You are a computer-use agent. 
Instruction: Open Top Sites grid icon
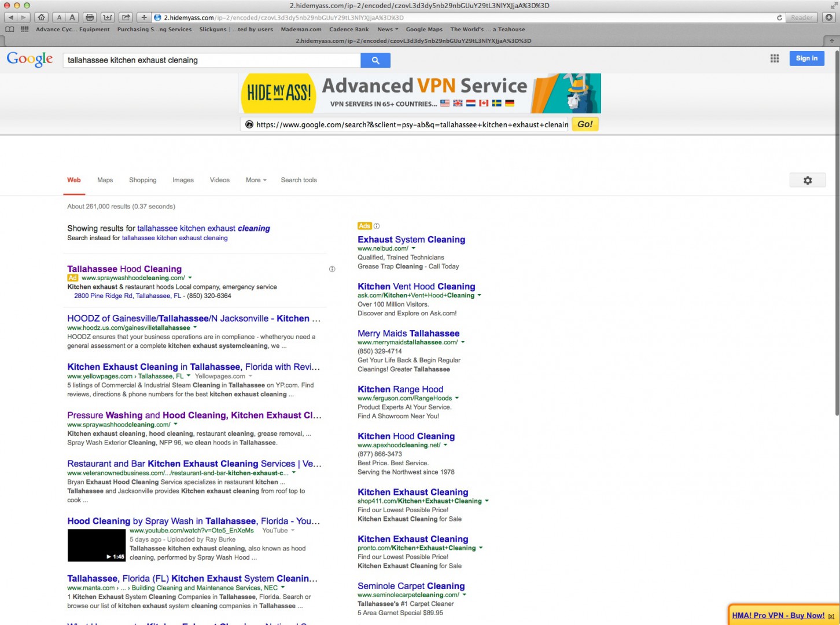click(25, 29)
